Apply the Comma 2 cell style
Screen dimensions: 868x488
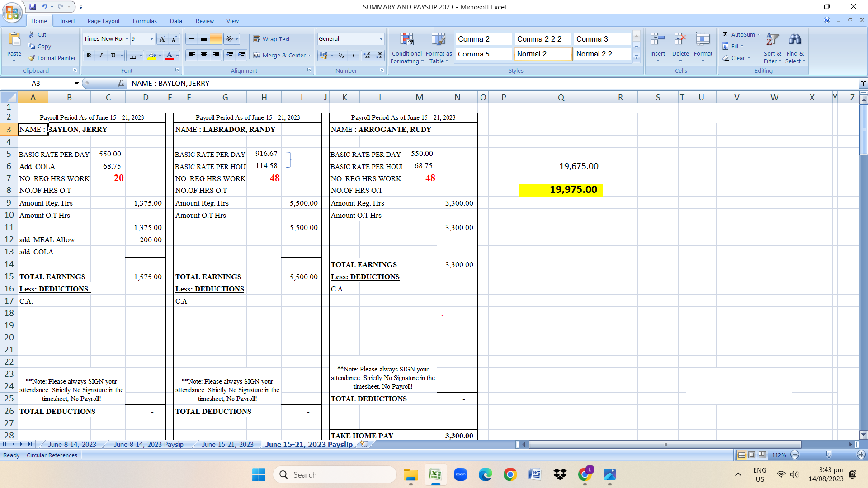pos(483,39)
